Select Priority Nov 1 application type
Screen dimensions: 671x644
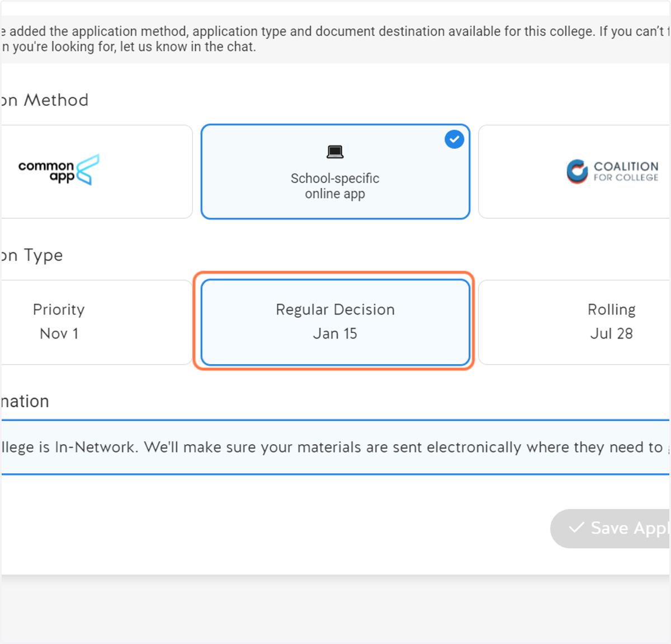[96, 322]
